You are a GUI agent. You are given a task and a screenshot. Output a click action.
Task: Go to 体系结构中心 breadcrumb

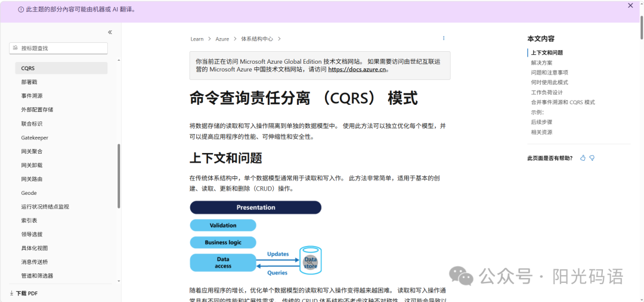coord(257,39)
